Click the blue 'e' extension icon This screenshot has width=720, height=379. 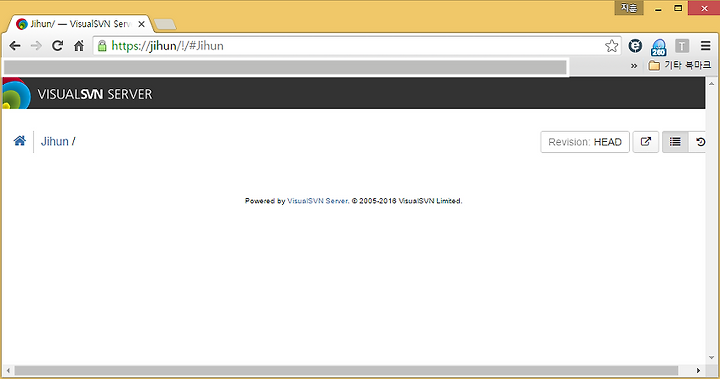[x=636, y=46]
